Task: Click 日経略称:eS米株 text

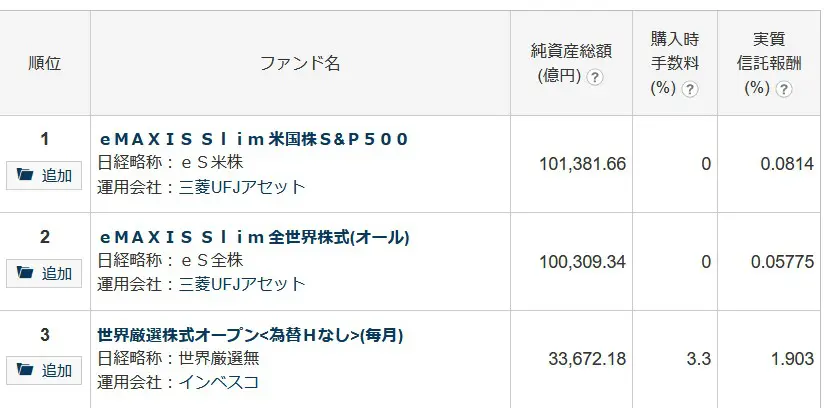Action: [x=170, y=162]
